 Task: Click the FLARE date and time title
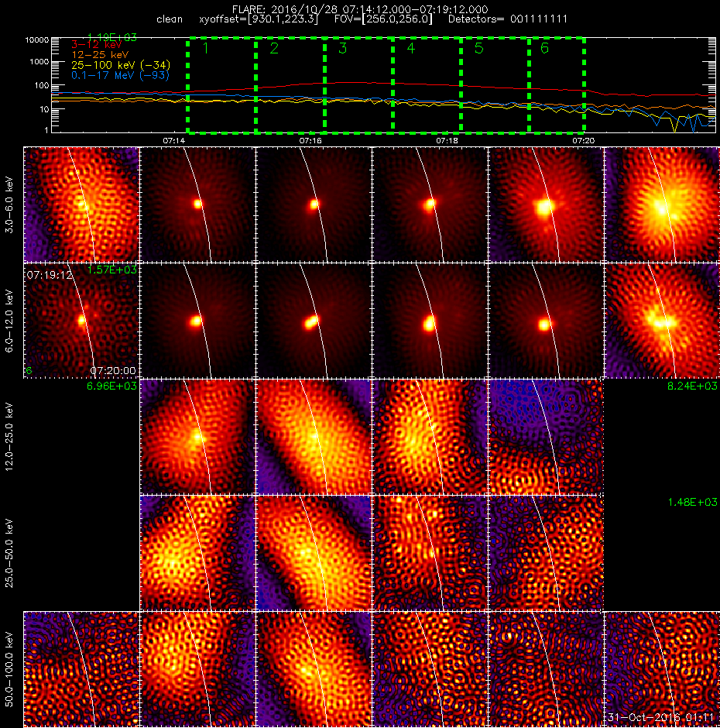(360, 9)
